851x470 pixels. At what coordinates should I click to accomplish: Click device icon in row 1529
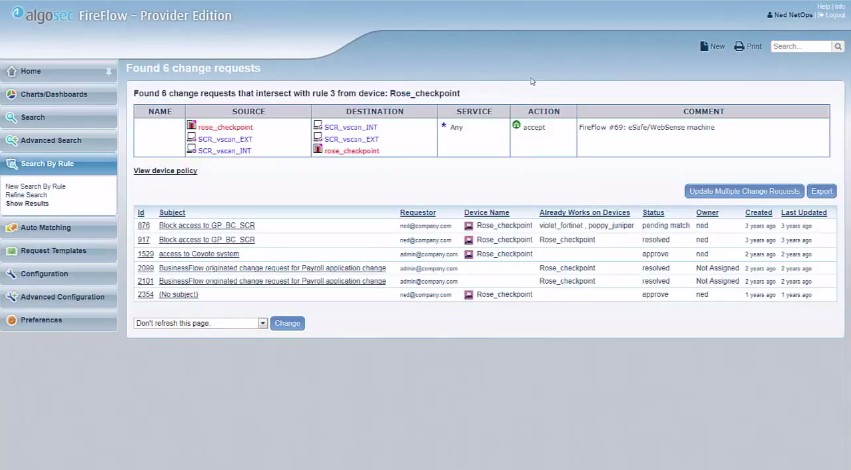click(468, 255)
